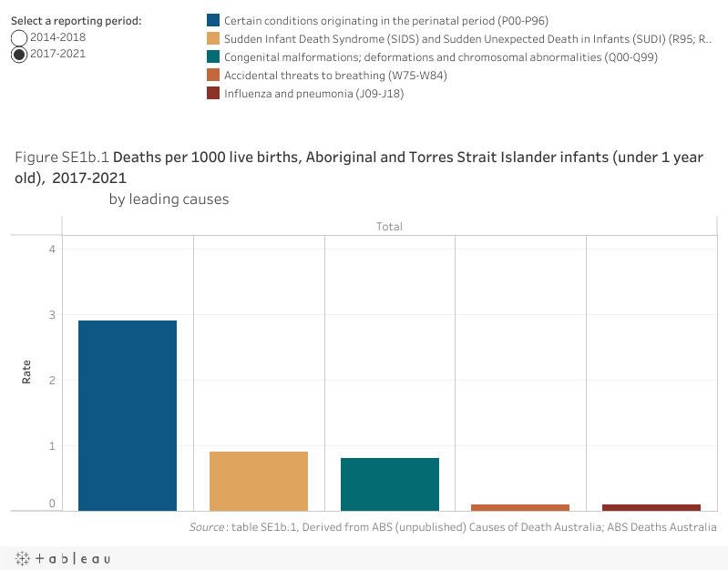Select the small dark red influenza bar

click(651, 507)
